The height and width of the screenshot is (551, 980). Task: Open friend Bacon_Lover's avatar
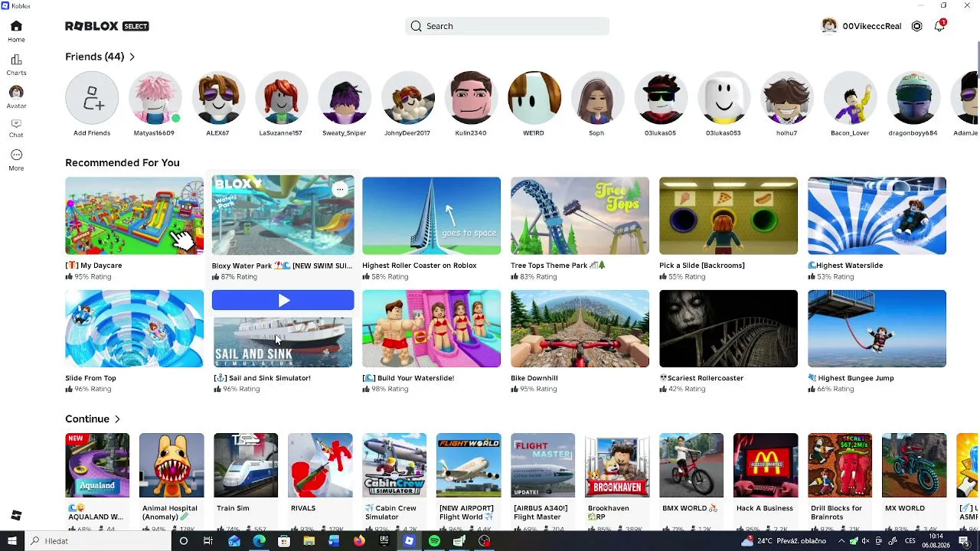coord(850,98)
